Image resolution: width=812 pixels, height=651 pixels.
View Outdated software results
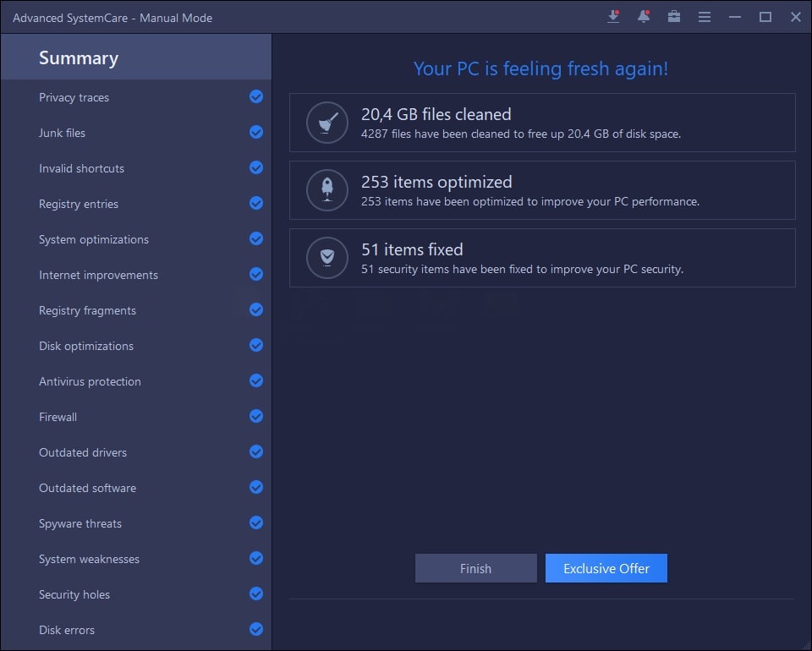point(136,488)
